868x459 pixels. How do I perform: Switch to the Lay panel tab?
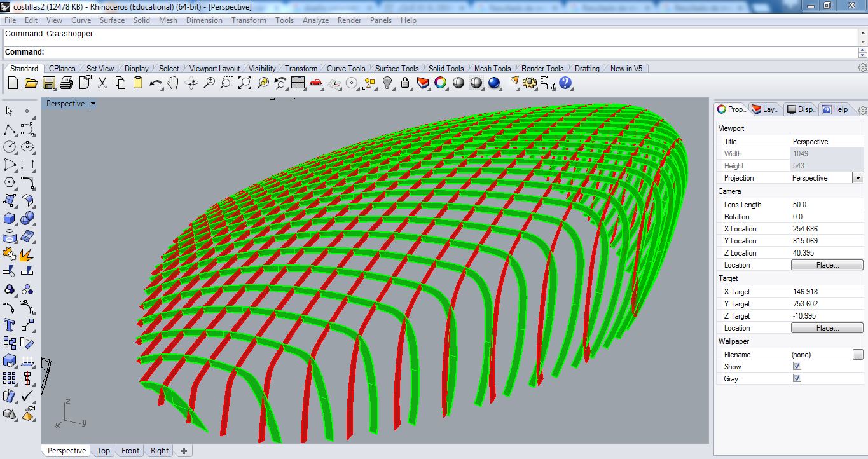(766, 109)
